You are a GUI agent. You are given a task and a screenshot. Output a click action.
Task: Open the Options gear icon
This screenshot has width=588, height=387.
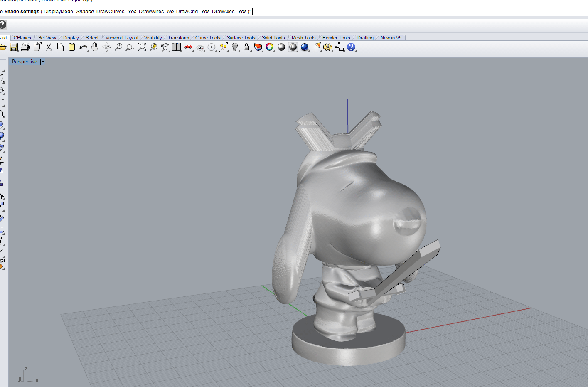coord(328,47)
